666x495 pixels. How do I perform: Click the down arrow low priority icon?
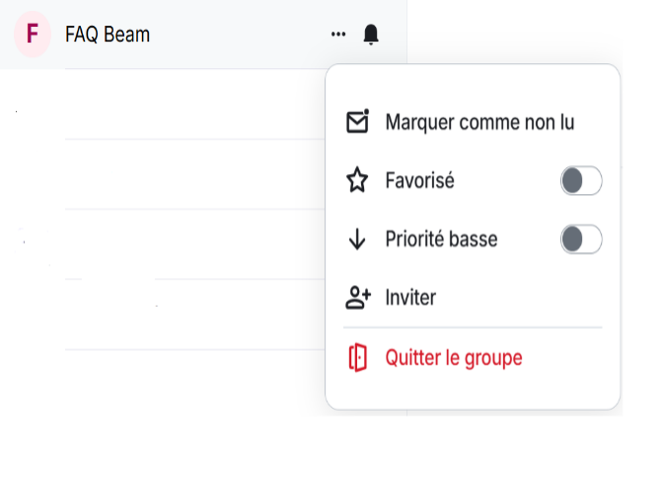[x=357, y=239]
